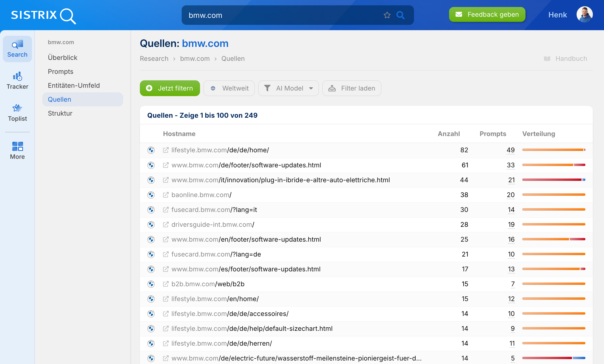Click the star favorite icon in search bar
Screen dimensions: 604x364
[387, 15]
